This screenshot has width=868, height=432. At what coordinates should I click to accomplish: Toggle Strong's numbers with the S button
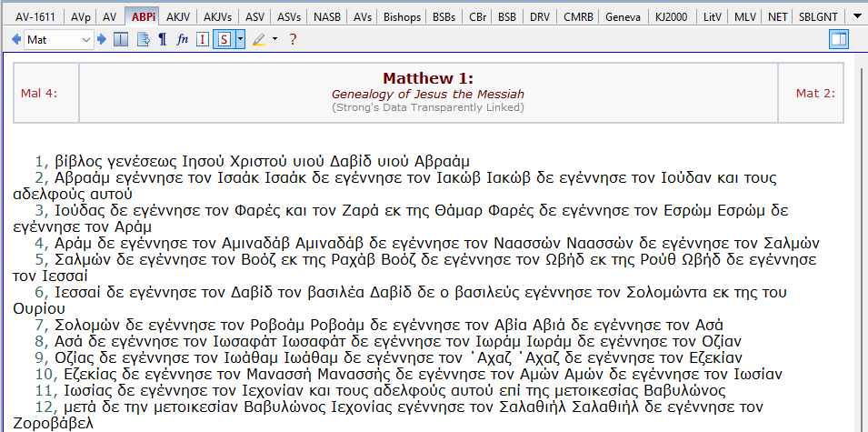[224, 39]
